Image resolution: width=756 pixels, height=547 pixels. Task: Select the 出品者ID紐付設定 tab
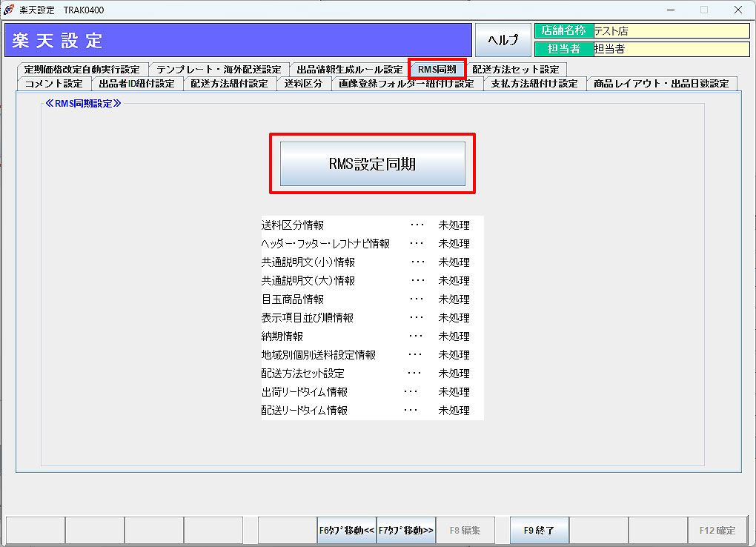[134, 83]
